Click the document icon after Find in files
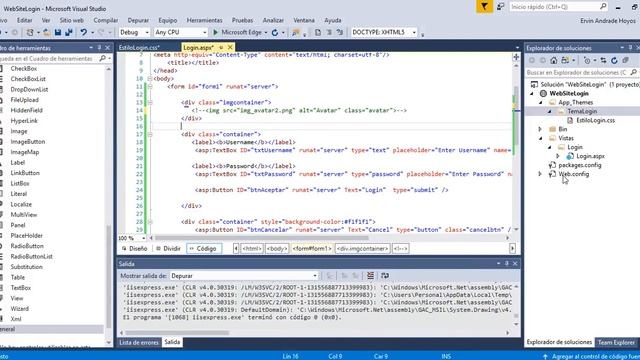Screen dimensions: 640x360 [318, 32]
